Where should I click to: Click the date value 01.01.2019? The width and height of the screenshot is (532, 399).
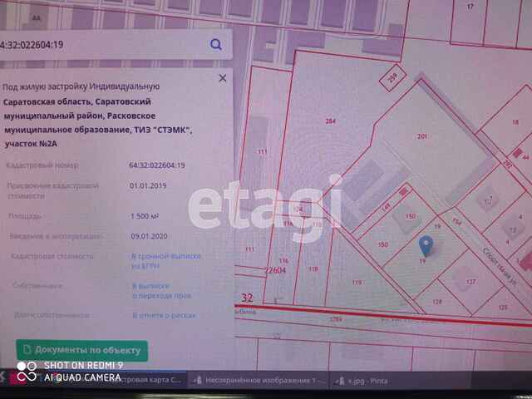148,185
